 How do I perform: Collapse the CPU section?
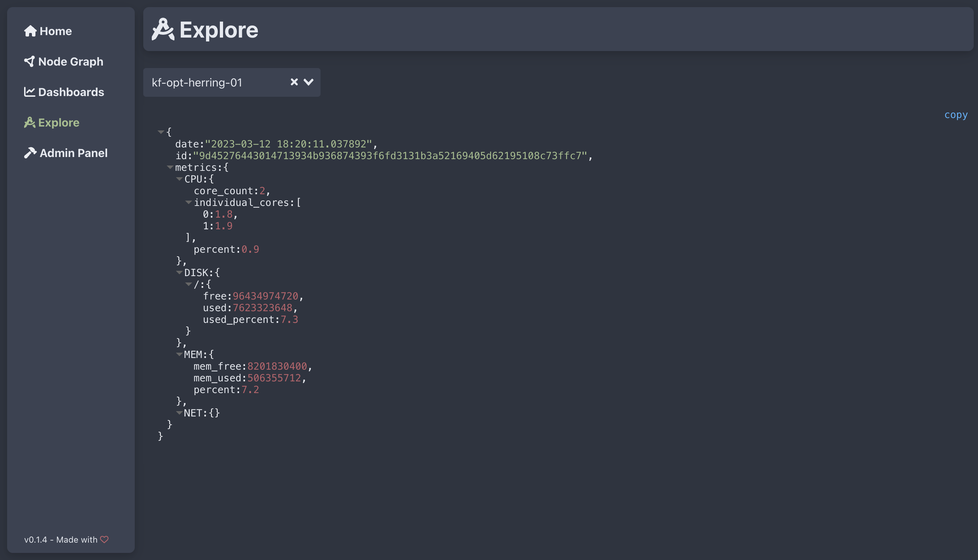(179, 179)
